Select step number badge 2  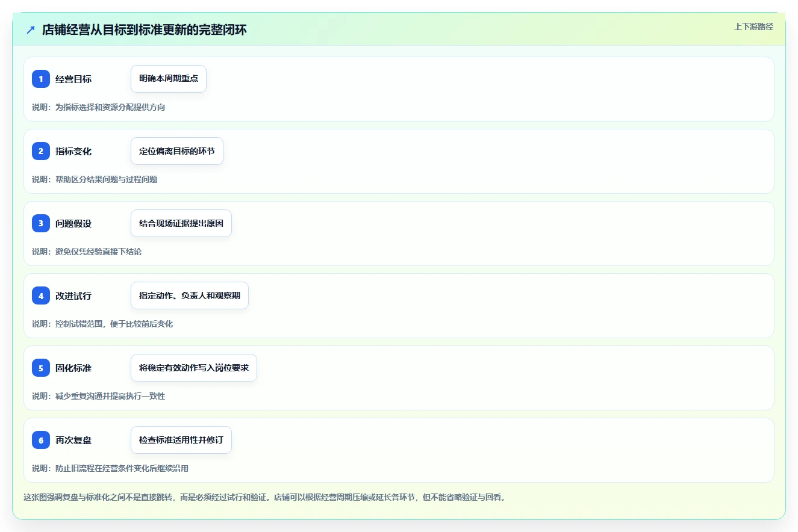click(41, 151)
